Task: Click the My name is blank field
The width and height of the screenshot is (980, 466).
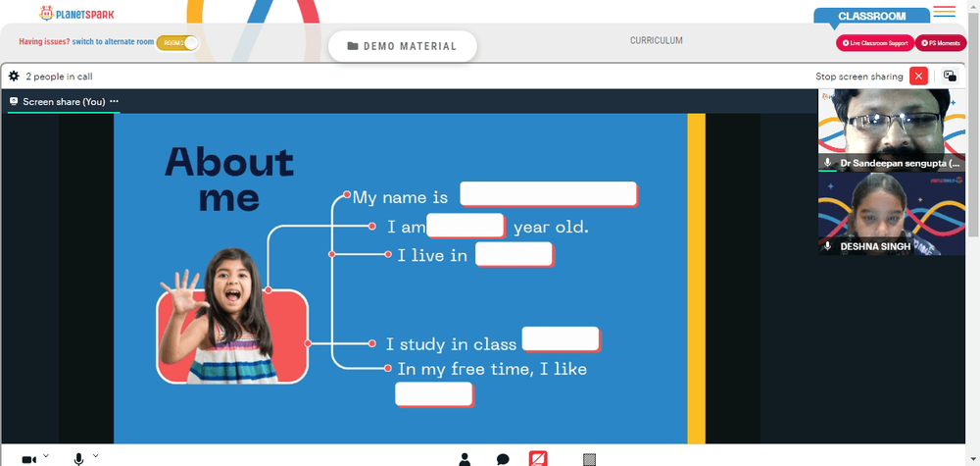Action: [549, 194]
